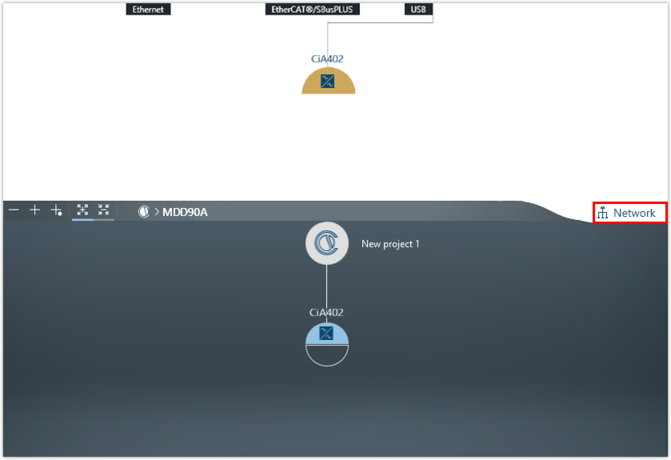
Task: Click the project root breadcrumb icon
Action: click(143, 212)
